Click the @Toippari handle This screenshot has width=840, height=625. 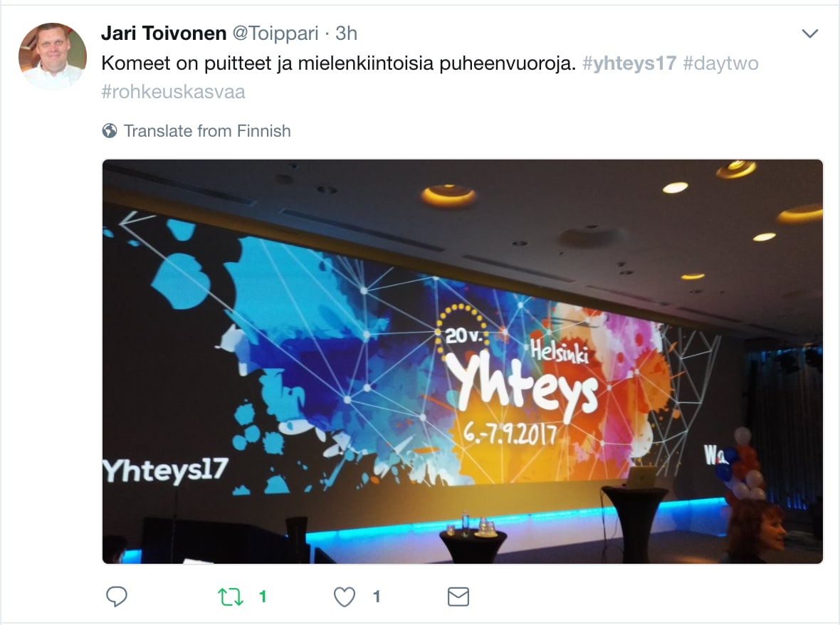click(275, 33)
